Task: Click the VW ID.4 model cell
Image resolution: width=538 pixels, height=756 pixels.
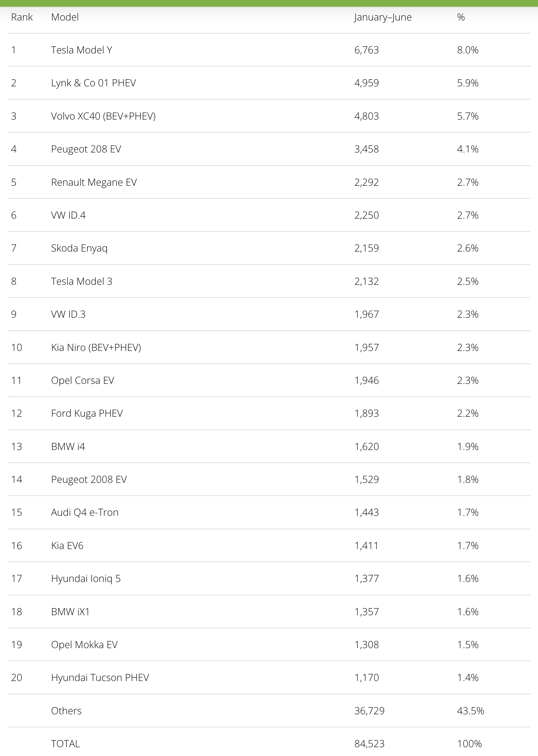Action: pyautogui.click(x=68, y=215)
